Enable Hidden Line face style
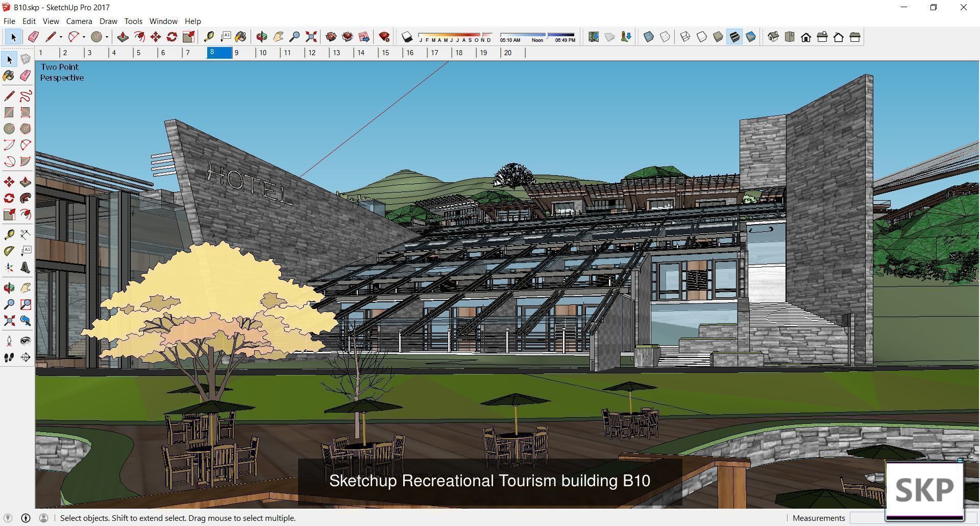The image size is (980, 526). [702, 37]
